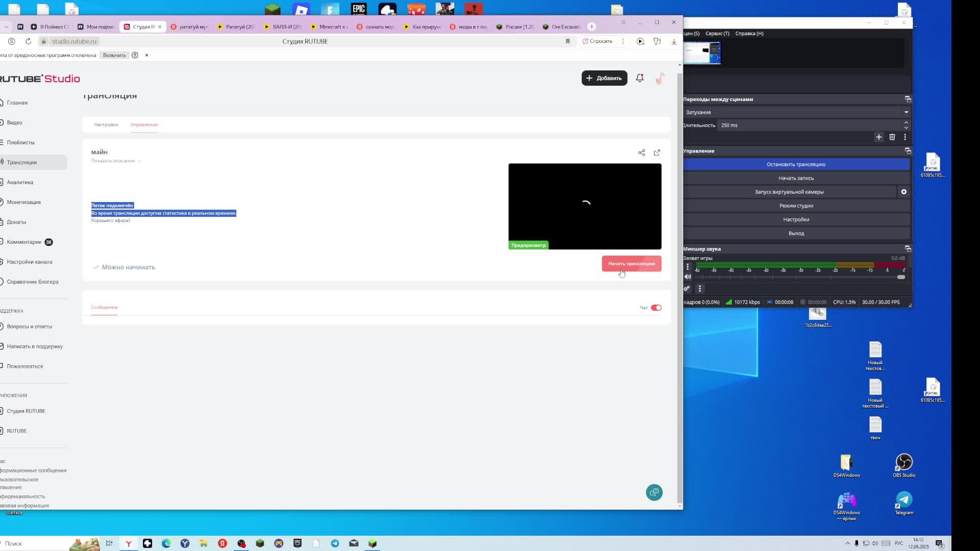Open the notifications bell in RUTUBE Studio
Image resolution: width=980 pixels, height=551 pixels.
click(x=640, y=78)
